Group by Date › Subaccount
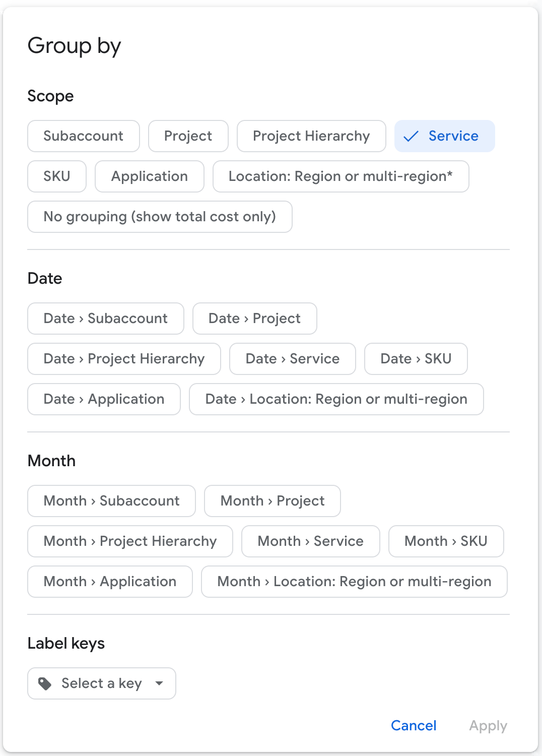The width and height of the screenshot is (542, 756). pyautogui.click(x=105, y=319)
